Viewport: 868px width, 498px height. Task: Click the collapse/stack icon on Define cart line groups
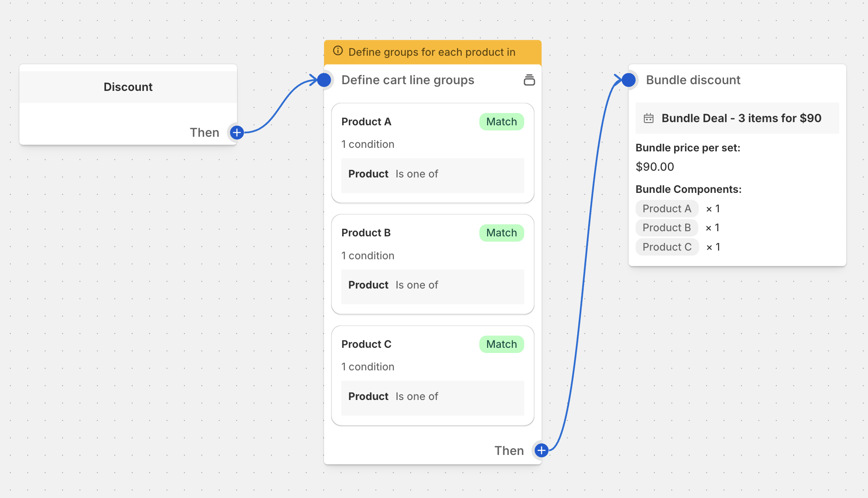529,80
